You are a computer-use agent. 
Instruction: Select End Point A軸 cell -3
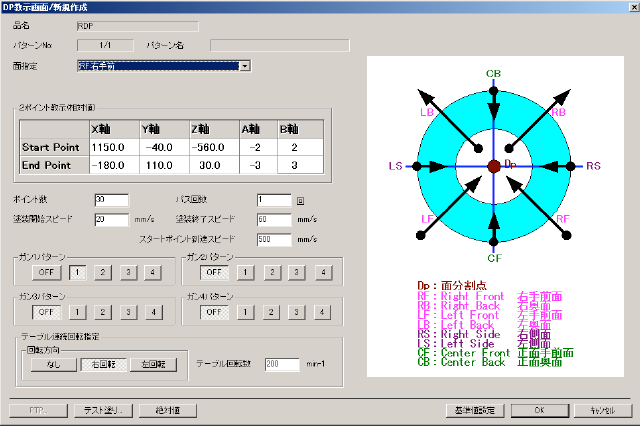(x=258, y=165)
